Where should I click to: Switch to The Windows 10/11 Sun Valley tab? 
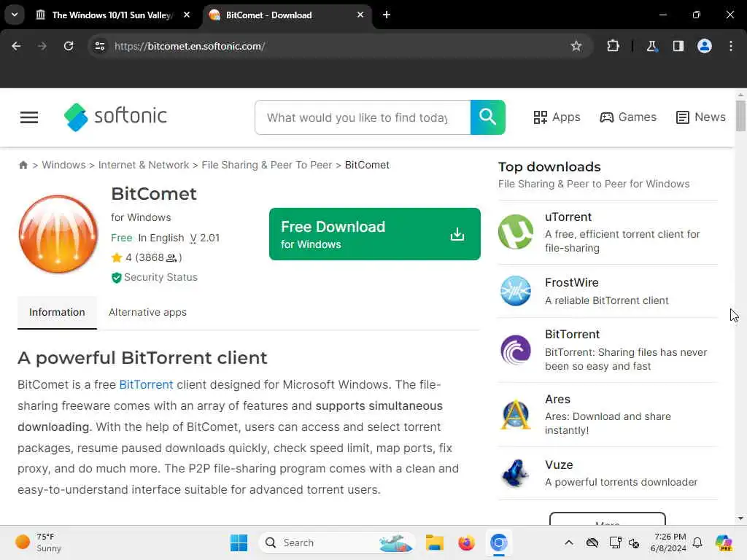coord(113,15)
